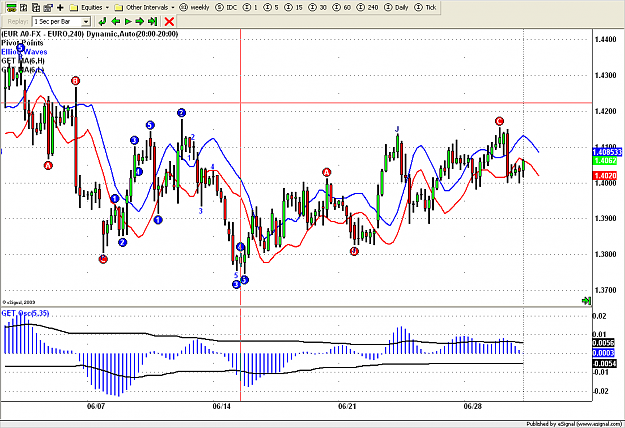Click the 06/07 date axis label
This screenshot has height=428, width=625.
pos(96,406)
